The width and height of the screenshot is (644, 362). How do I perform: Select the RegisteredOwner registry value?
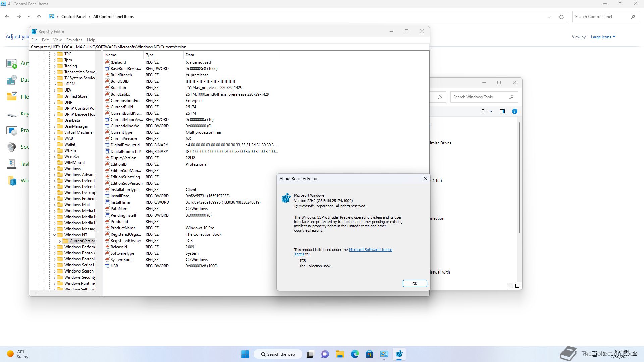point(126,240)
